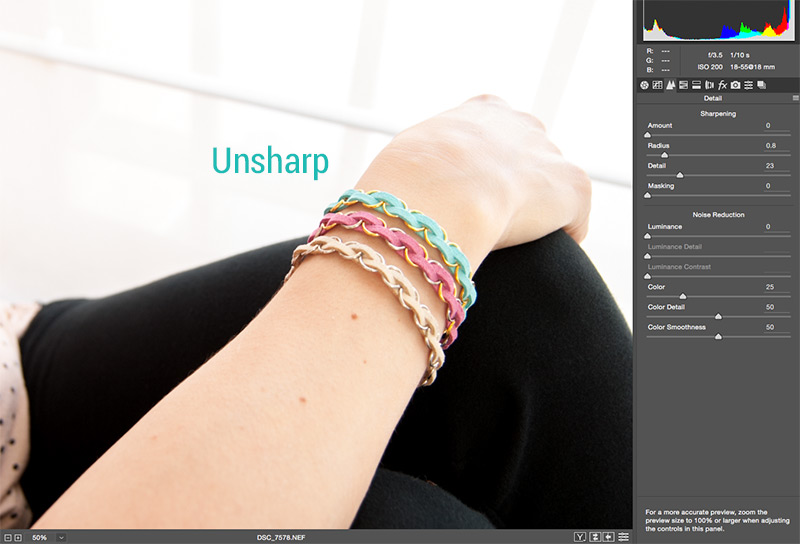Open the Detail panel flyout menu
Image resolution: width=800 pixels, height=544 pixels.
795,98
